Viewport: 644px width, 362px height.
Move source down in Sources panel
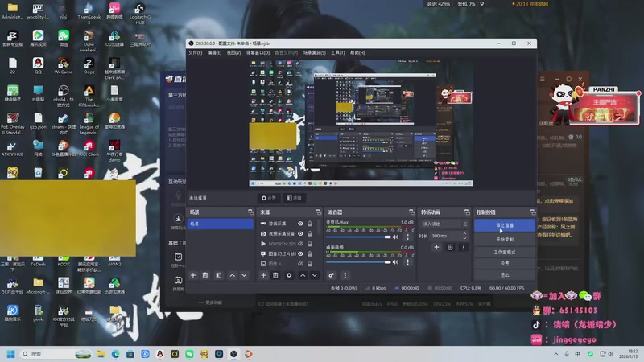tap(315, 275)
